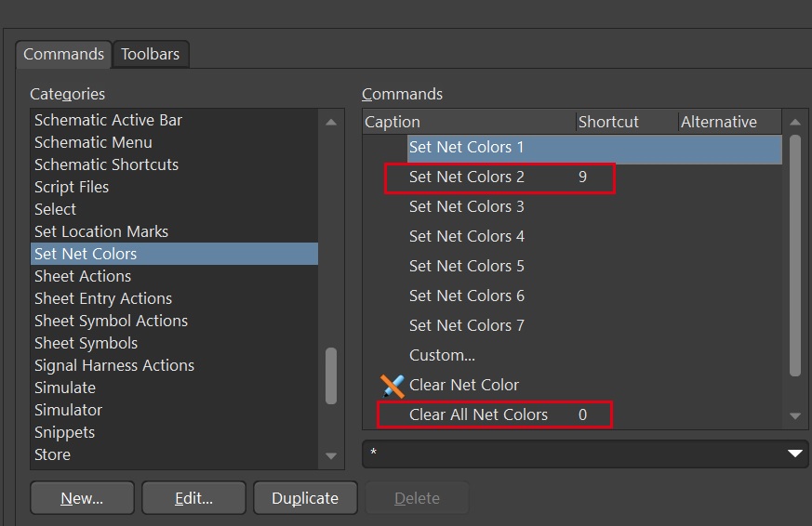The width and height of the screenshot is (812, 526).
Task: Click shortcut value 0 for Clear All Net Colors
Action: [582, 414]
